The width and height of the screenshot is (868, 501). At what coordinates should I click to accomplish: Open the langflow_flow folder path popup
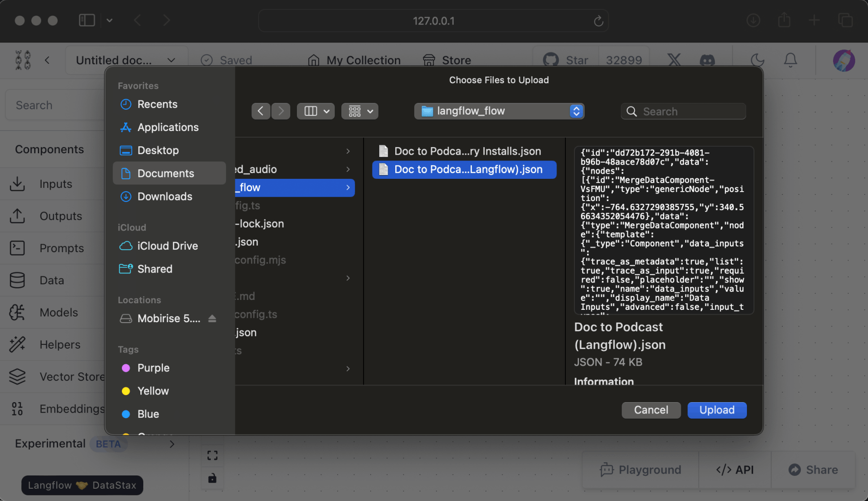(x=499, y=111)
